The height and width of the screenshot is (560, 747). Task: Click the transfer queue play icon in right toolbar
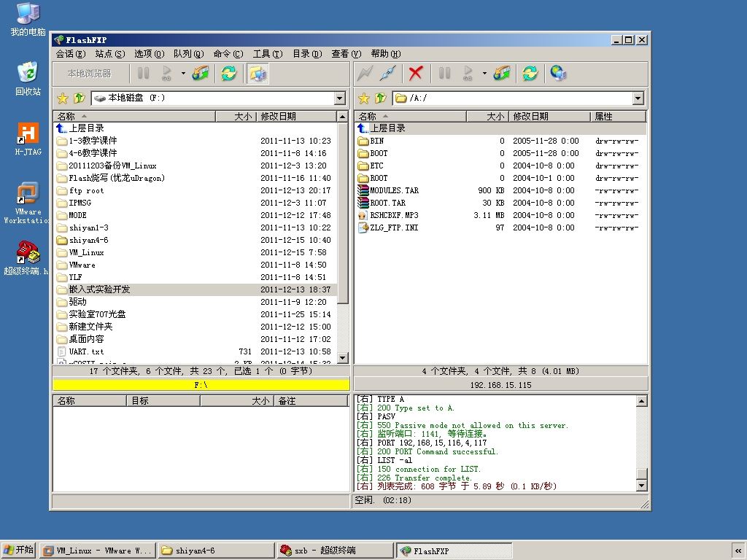pyautogui.click(x=468, y=73)
